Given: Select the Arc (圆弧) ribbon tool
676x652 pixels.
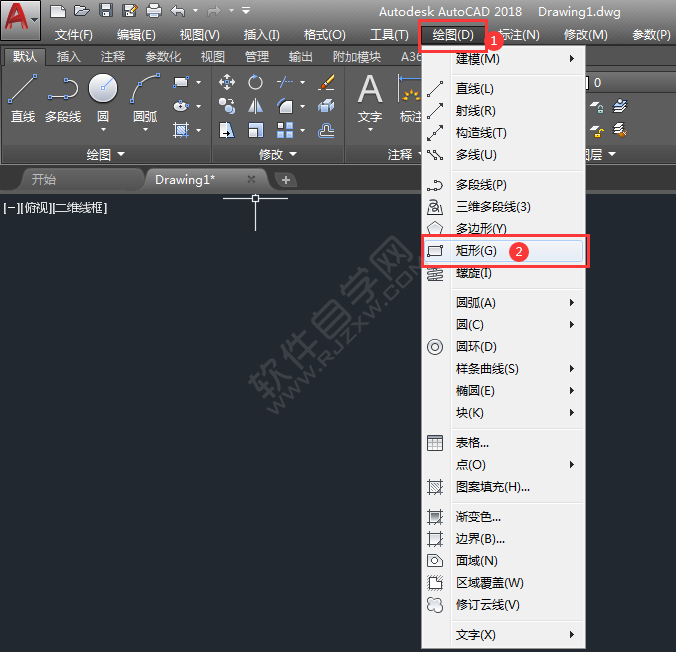Looking at the screenshot, I should pos(145,97).
